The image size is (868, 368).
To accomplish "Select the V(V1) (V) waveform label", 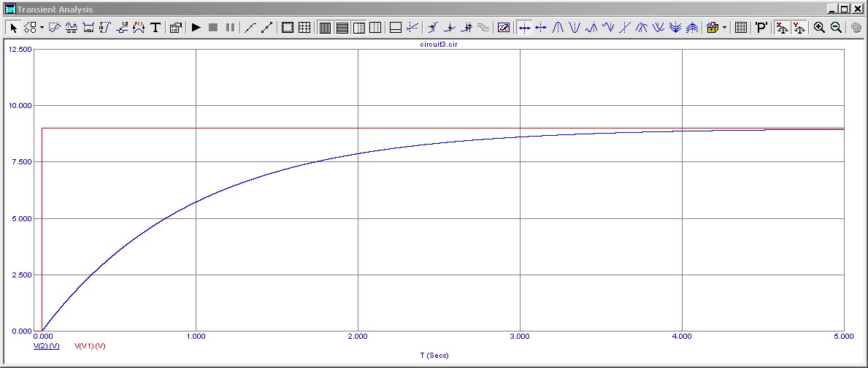I will (x=91, y=346).
